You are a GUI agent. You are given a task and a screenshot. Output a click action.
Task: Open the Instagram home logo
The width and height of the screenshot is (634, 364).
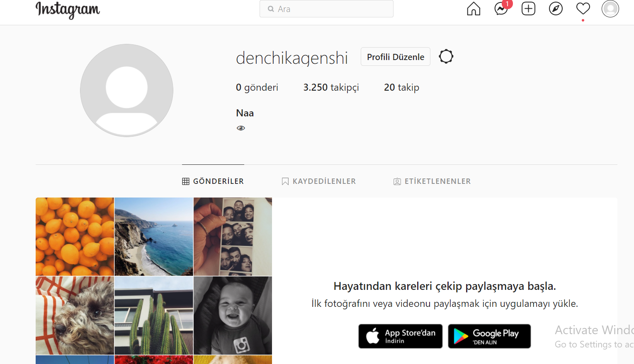(x=68, y=10)
